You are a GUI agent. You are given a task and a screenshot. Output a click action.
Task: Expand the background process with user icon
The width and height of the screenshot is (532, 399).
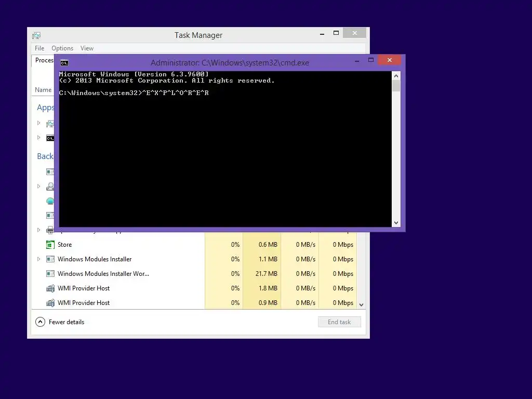(x=38, y=186)
